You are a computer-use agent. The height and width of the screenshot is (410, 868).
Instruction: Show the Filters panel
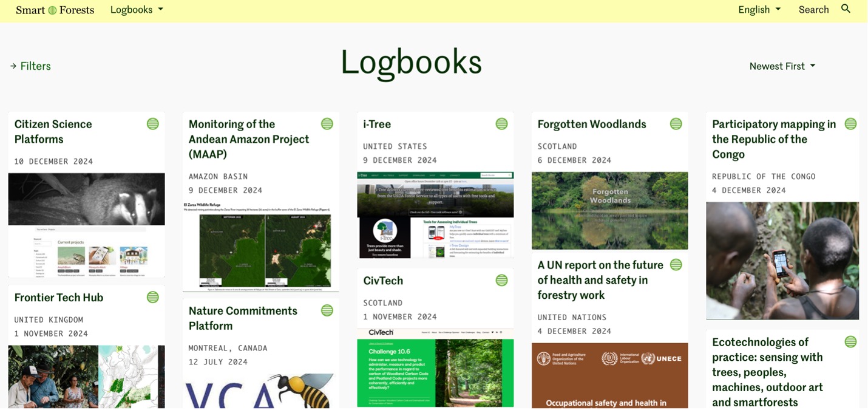pyautogui.click(x=30, y=66)
